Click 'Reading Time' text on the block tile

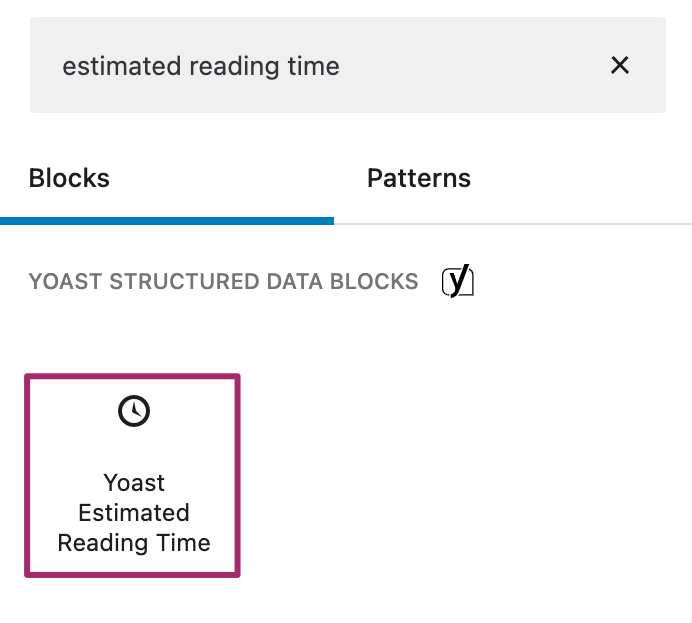pos(134,543)
